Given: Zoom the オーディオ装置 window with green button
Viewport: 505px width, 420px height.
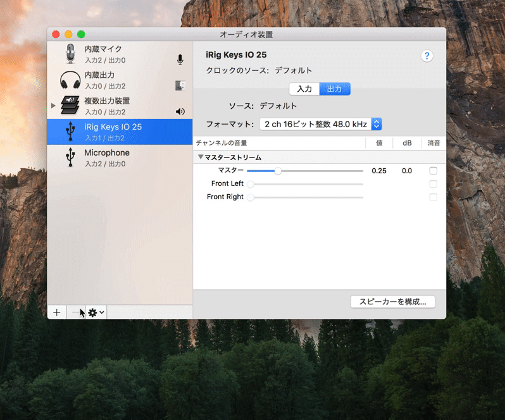Looking at the screenshot, I should point(81,34).
